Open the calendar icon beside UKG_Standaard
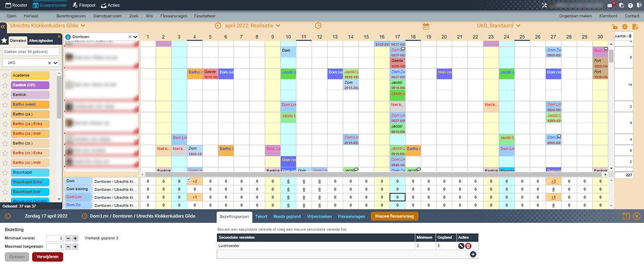This screenshot has width=644, height=264. (x=426, y=26)
